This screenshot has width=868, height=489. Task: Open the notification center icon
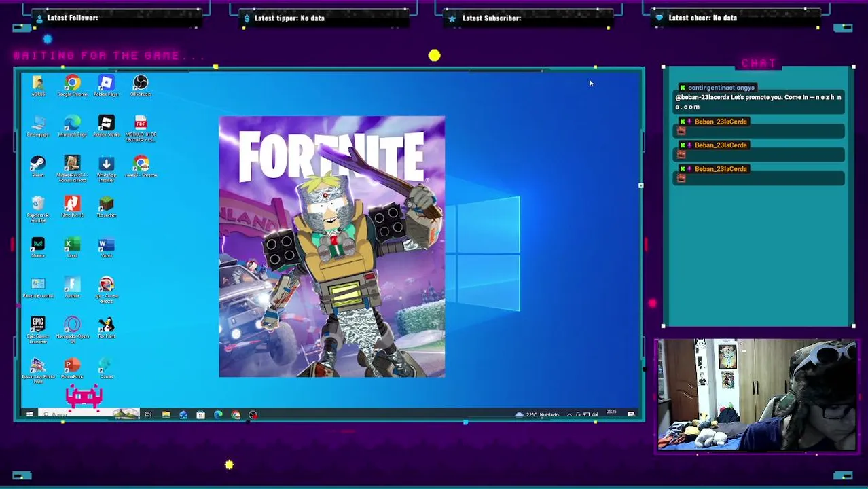pos(631,414)
